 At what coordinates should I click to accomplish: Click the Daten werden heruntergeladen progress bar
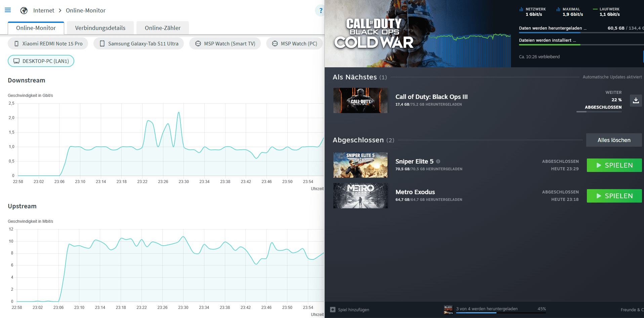pos(581,33)
